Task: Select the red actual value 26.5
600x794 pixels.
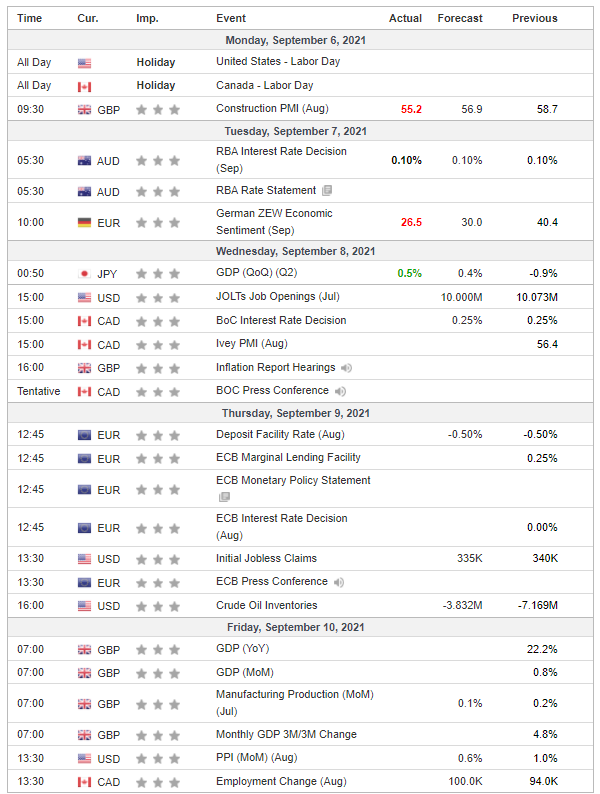Action: point(411,222)
